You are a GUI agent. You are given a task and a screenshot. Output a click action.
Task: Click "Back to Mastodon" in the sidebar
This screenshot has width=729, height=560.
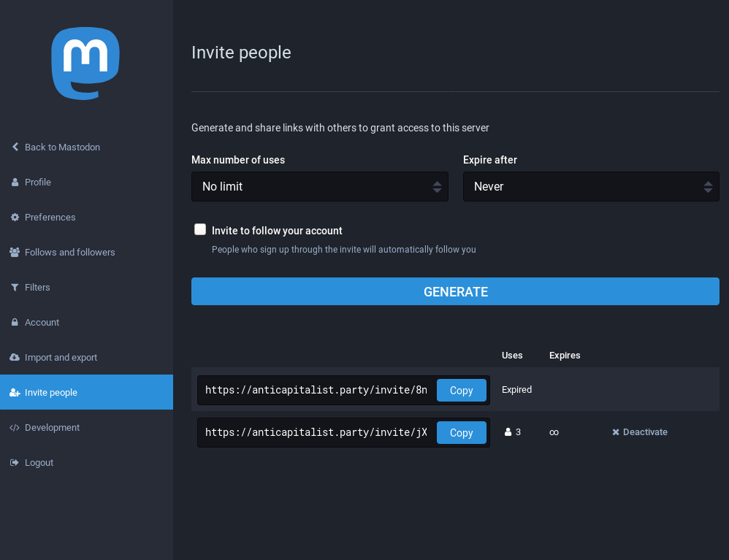coord(62,147)
